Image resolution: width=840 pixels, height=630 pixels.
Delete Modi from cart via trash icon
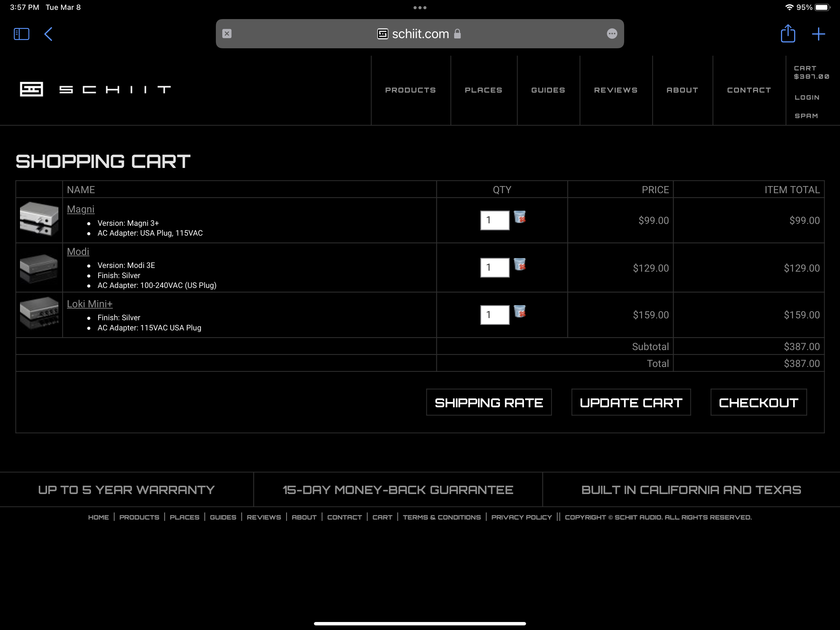[x=520, y=265]
